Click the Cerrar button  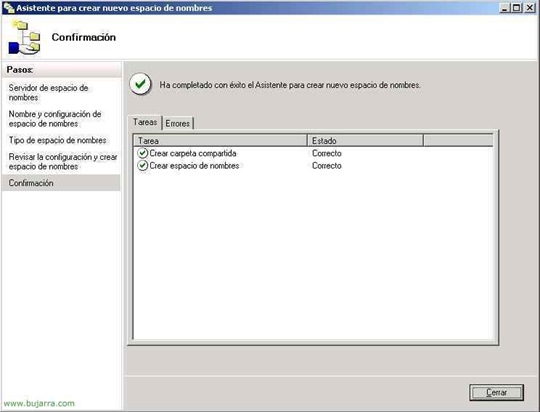coord(496,392)
